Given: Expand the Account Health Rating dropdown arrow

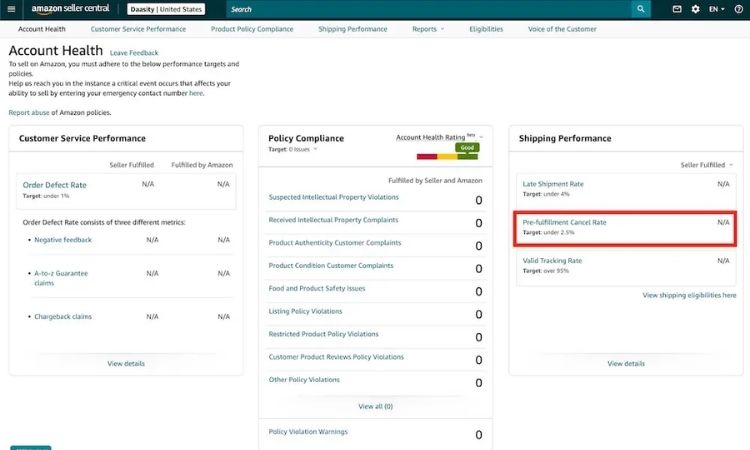Looking at the screenshot, I should [481, 137].
